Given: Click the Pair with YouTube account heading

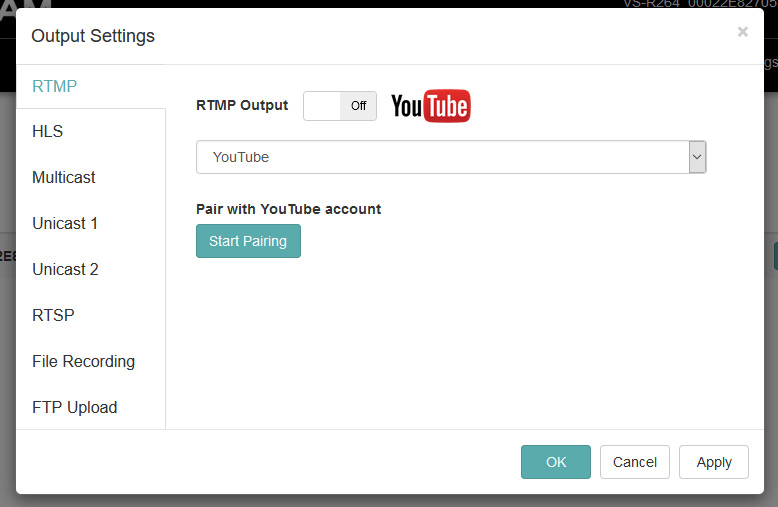Looking at the screenshot, I should (x=288, y=209).
